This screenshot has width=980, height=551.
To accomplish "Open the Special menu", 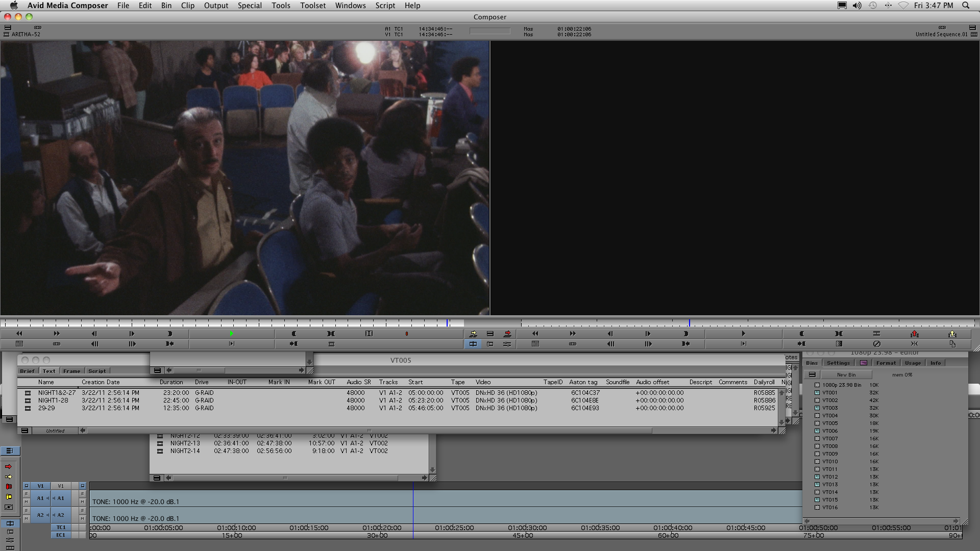I will tap(249, 6).
